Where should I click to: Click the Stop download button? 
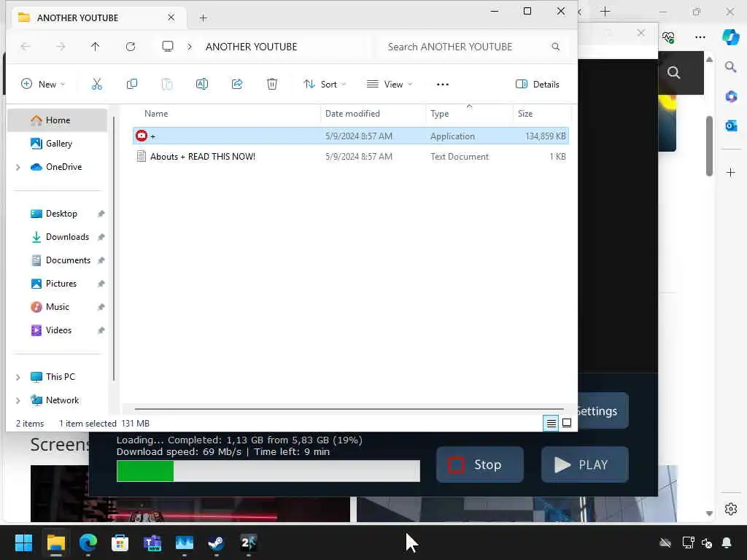coord(480,464)
